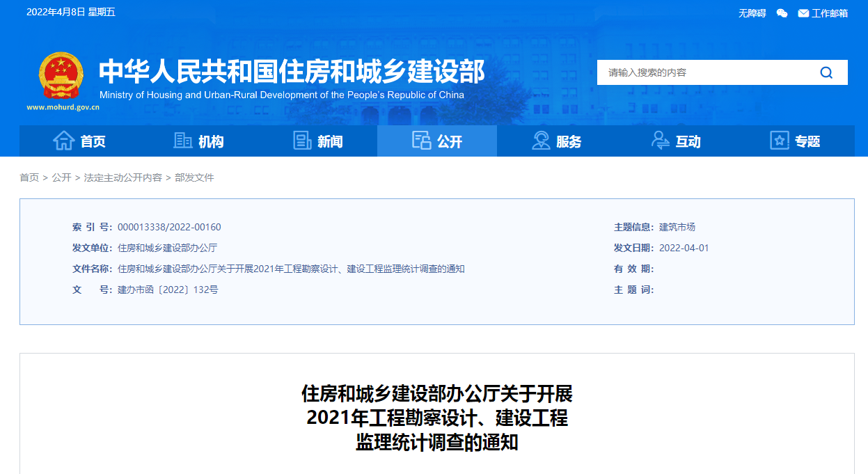Click the 公开 disclosure icon

tap(421, 141)
